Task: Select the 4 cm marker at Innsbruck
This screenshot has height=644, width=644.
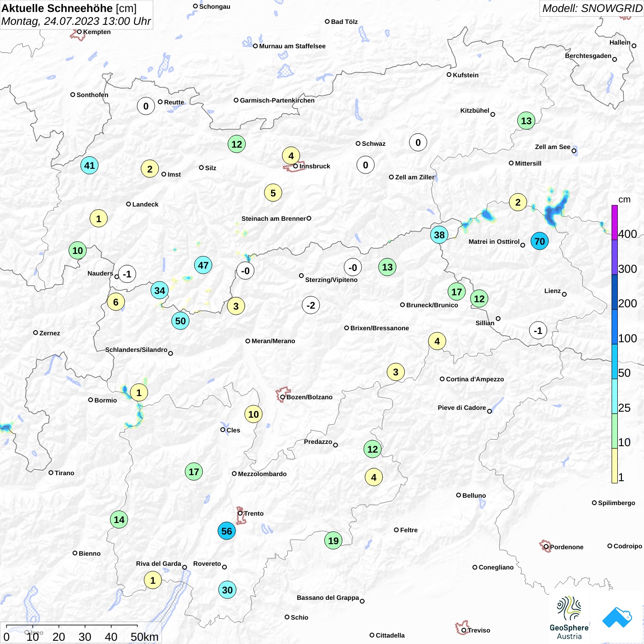Action: pos(291,155)
